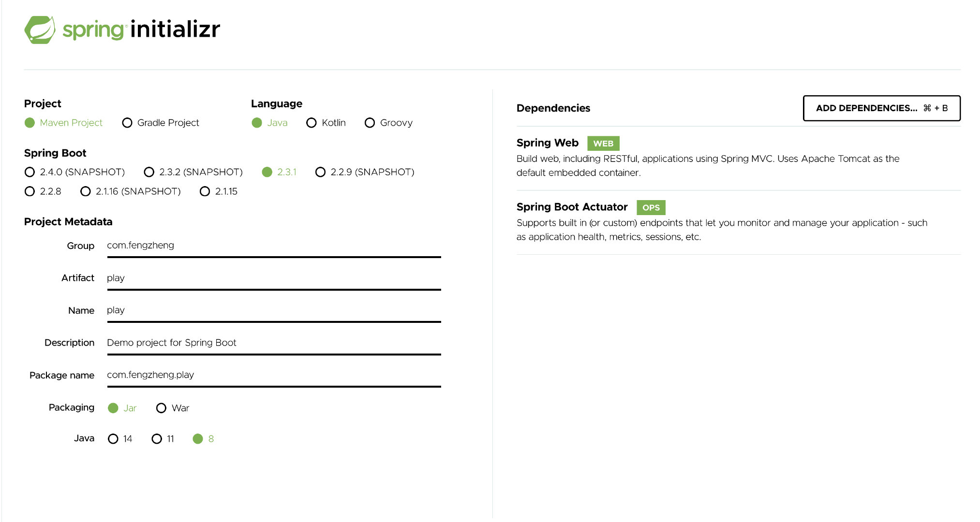
Task: Click the WEB tag badge
Action: pyautogui.click(x=603, y=144)
